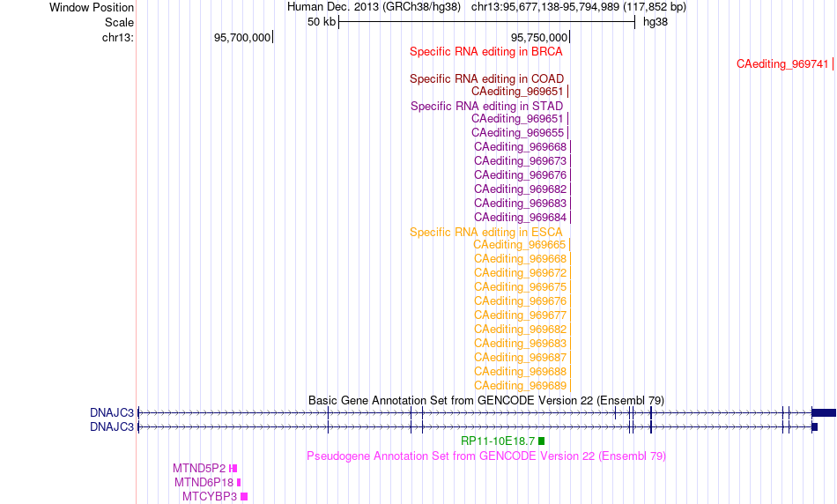Open the Basic Gene Annotation Set GENCODE title
Viewport: 837px width, 504px height.
[486, 400]
